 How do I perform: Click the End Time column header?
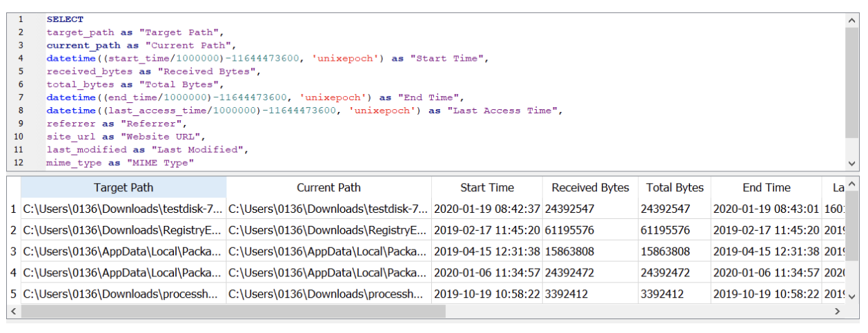(767, 187)
